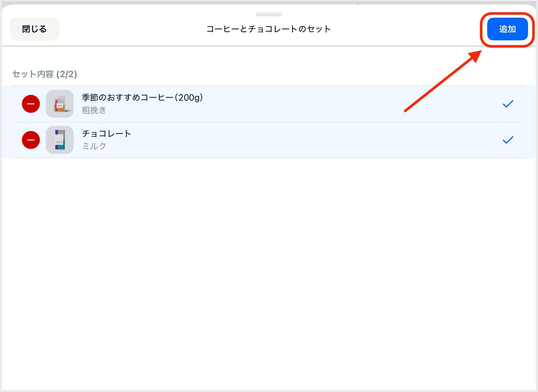Viewport: 538px width, 392px height.
Task: Select the チョコレート item name
Action: 107,134
